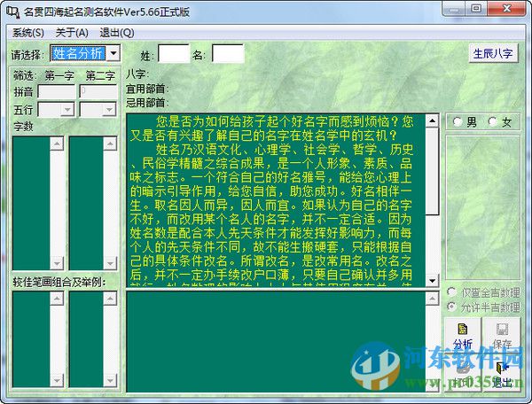The height and width of the screenshot is (404, 532).
Task: Click the intro text scrollbar thumb
Action: (x=433, y=171)
